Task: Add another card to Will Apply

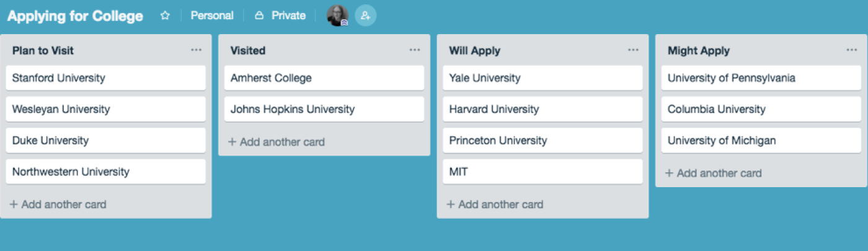Action: 495,205
